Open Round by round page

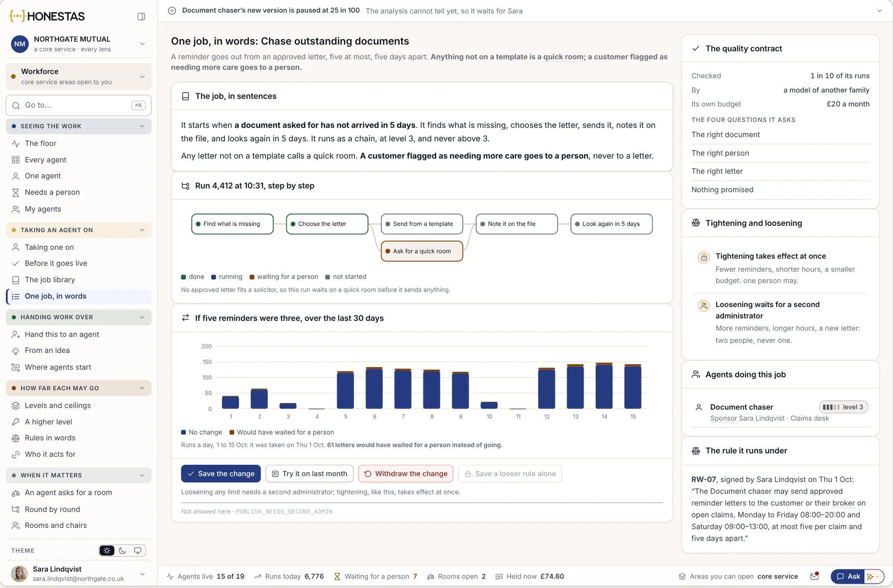(79, 509)
